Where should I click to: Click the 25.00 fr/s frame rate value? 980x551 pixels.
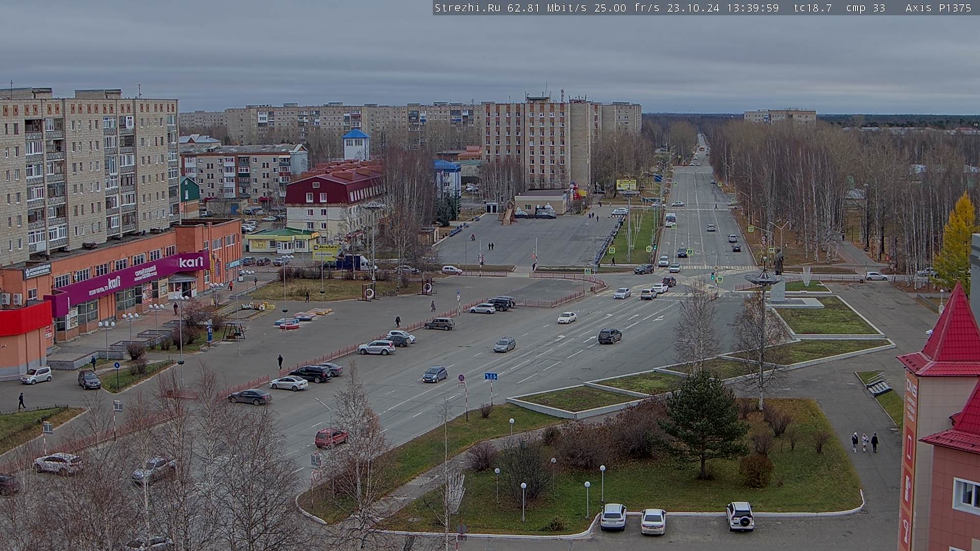(x=626, y=8)
